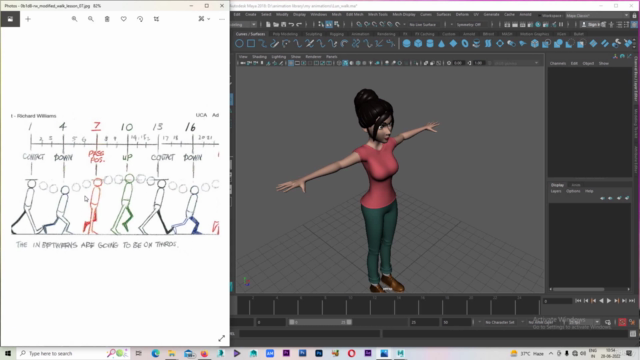Open No Live Surface field dropdown
This screenshot has height=360, width=640.
point(424,24)
